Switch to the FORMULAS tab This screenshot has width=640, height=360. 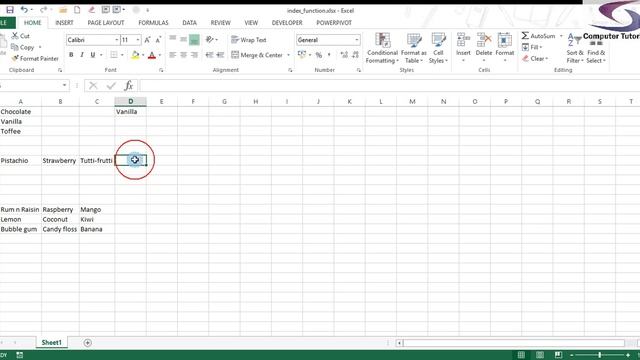click(153, 23)
